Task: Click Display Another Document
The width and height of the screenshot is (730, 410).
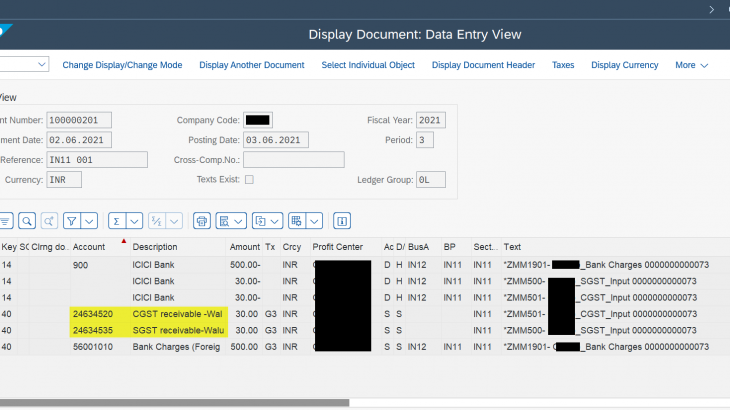Action: (x=252, y=65)
